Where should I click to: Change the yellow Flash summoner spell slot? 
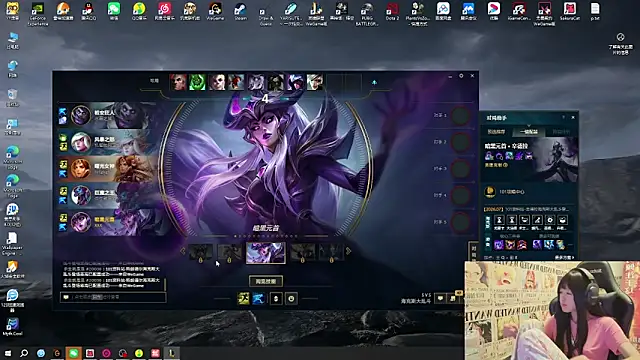tap(243, 299)
